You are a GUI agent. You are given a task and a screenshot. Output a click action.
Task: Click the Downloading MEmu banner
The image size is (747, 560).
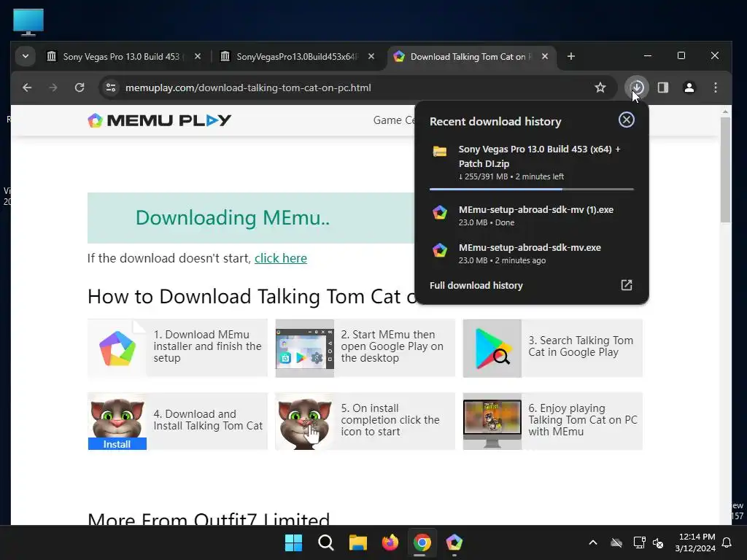pyautogui.click(x=251, y=217)
